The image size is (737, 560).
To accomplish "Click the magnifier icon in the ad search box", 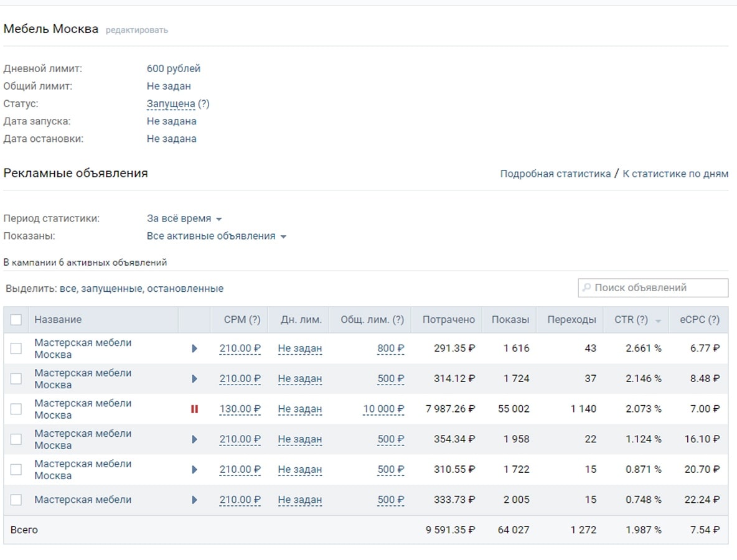I will pyautogui.click(x=586, y=288).
